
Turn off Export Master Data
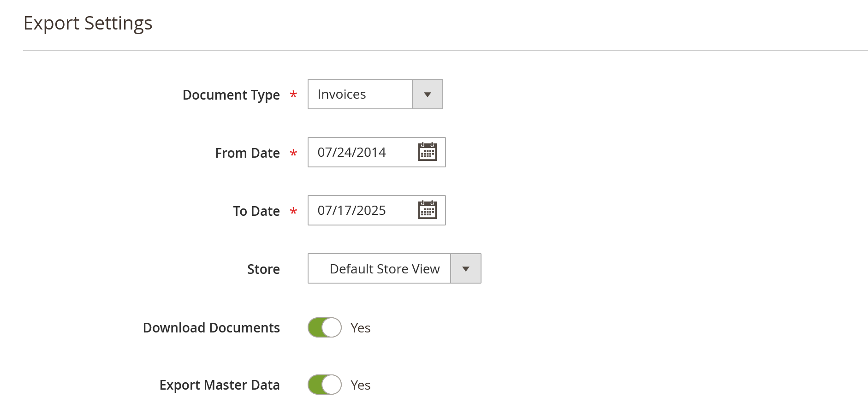[324, 385]
